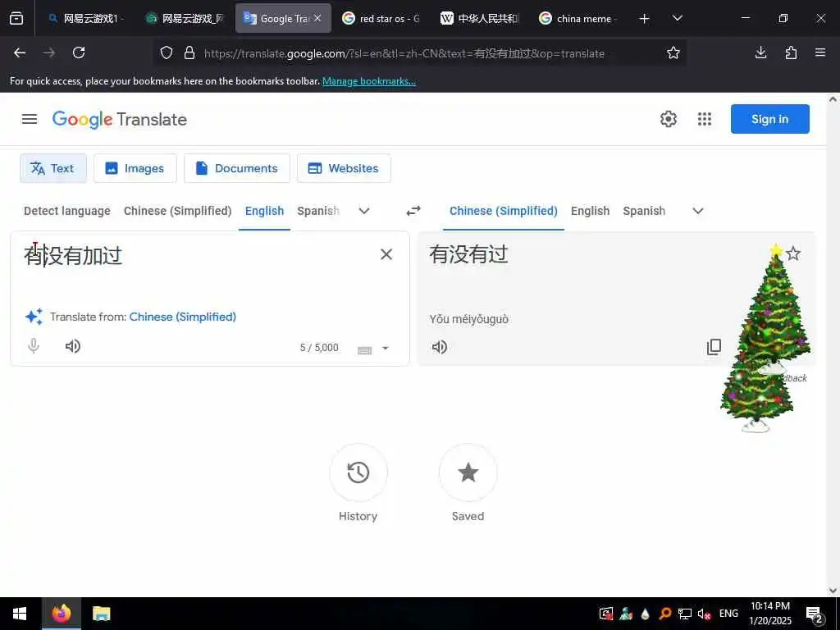This screenshot has height=630, width=840.
Task: Swap source and target languages
Action: [413, 211]
